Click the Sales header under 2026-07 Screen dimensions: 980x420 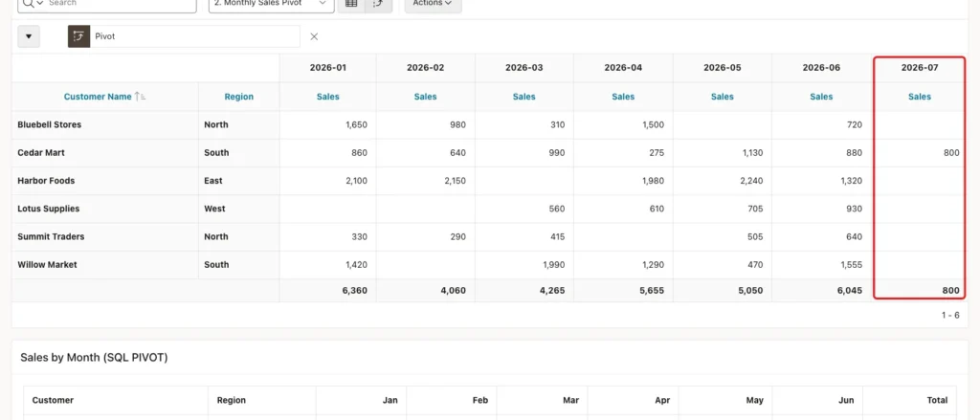click(920, 97)
